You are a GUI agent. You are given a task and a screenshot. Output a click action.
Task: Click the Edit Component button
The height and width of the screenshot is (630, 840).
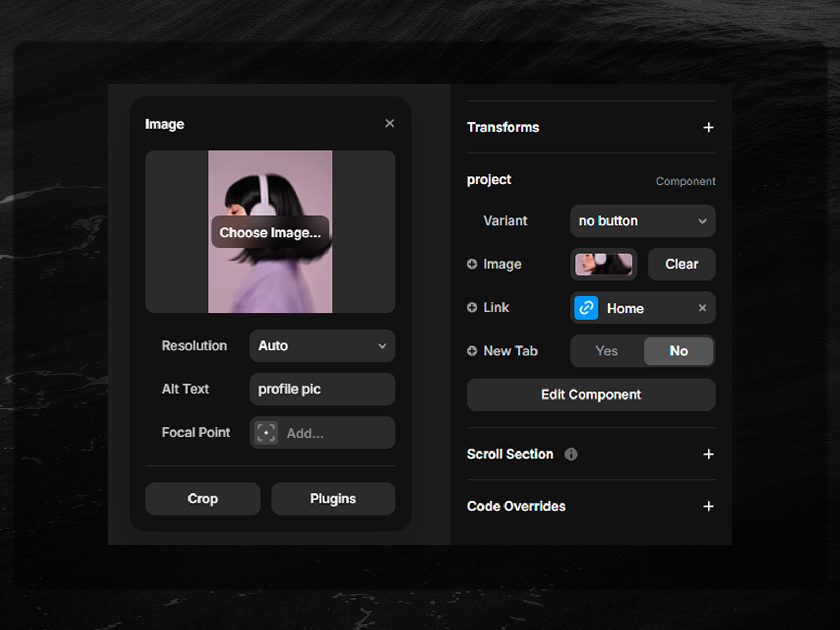591,395
